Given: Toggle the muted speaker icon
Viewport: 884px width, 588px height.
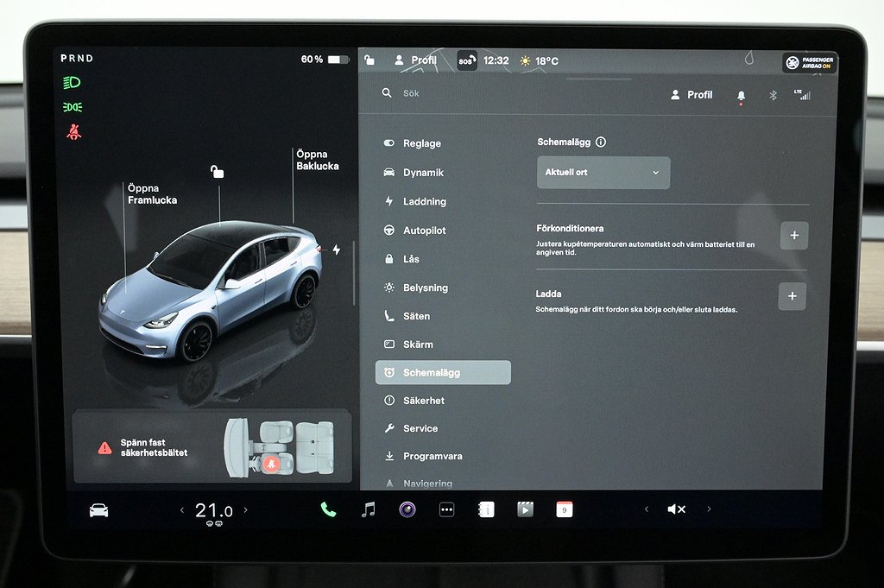Looking at the screenshot, I should click(676, 509).
